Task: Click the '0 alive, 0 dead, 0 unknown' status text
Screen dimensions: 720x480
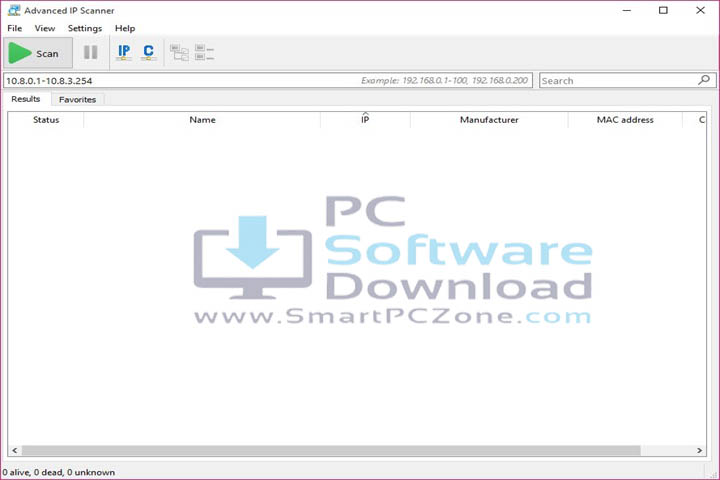Action: click(x=58, y=472)
